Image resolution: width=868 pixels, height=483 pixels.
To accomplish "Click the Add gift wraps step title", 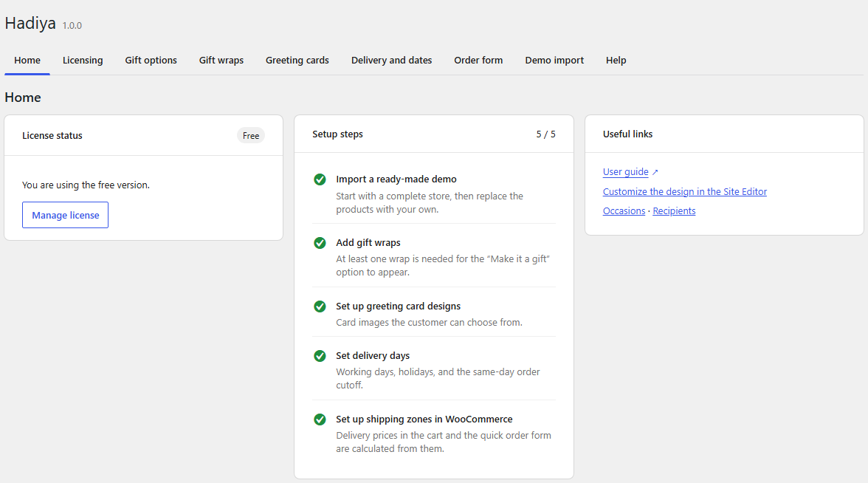I will point(368,242).
